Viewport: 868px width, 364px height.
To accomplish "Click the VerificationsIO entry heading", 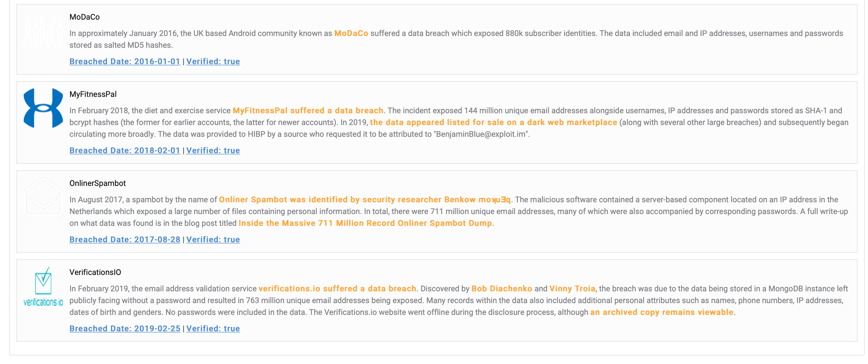I will pos(95,272).
